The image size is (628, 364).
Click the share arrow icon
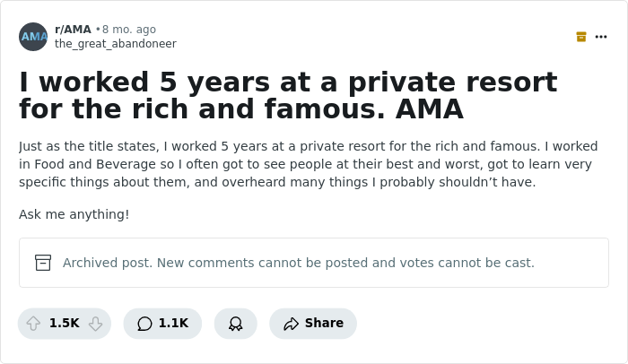291,324
